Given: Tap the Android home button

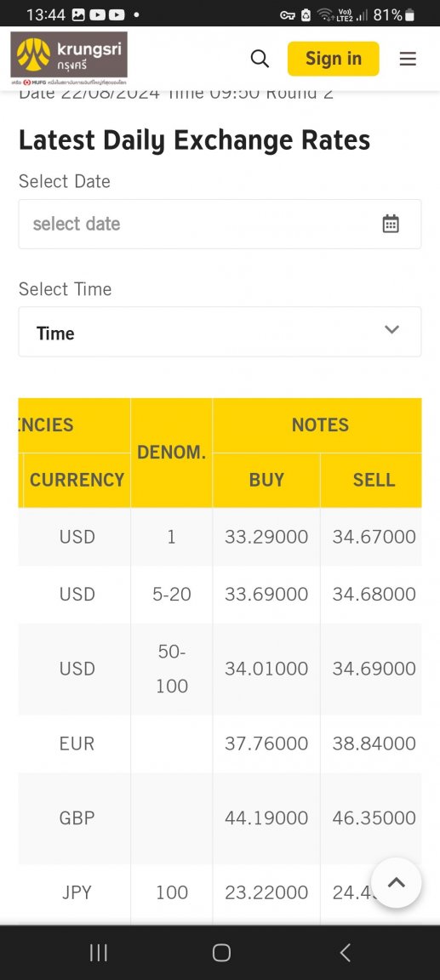Looking at the screenshot, I should [x=221, y=953].
